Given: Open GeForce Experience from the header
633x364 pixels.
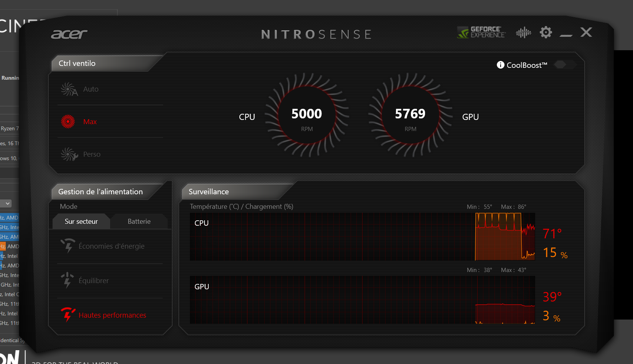Looking at the screenshot, I should tap(481, 32).
